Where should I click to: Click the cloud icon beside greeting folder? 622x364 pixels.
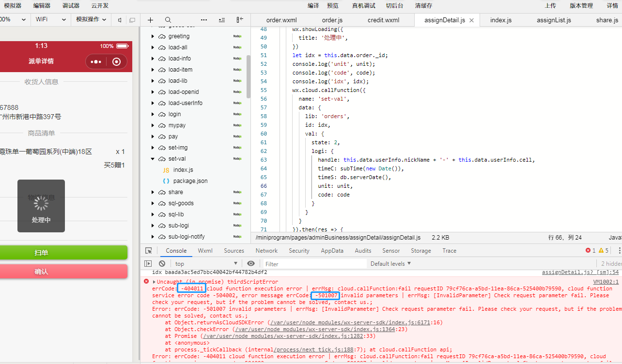(162, 36)
